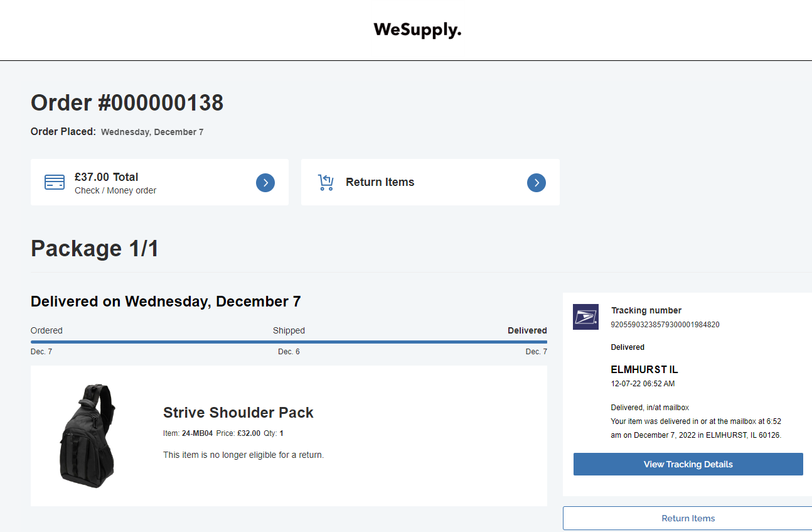Click the Return Items card text
This screenshot has height=532, width=812.
[x=380, y=182]
